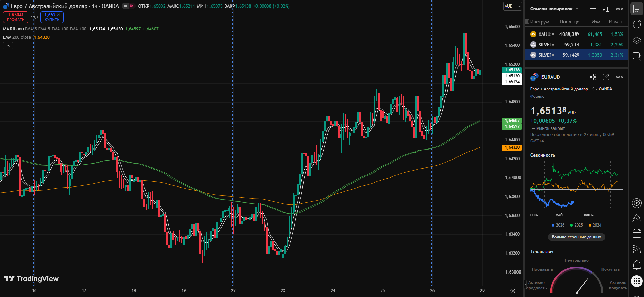This screenshot has height=297, width=644.
Task: Open the screener radar icon in sidebar
Action: pyautogui.click(x=637, y=203)
